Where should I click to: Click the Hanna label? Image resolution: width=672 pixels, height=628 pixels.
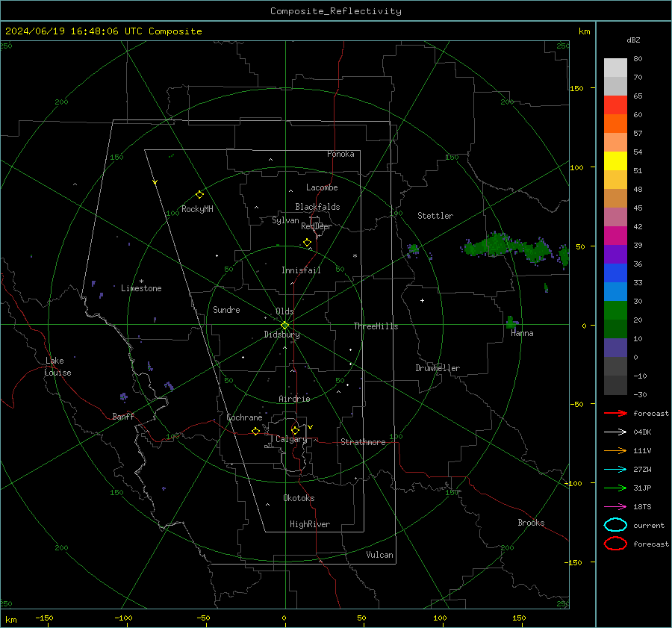tap(522, 333)
